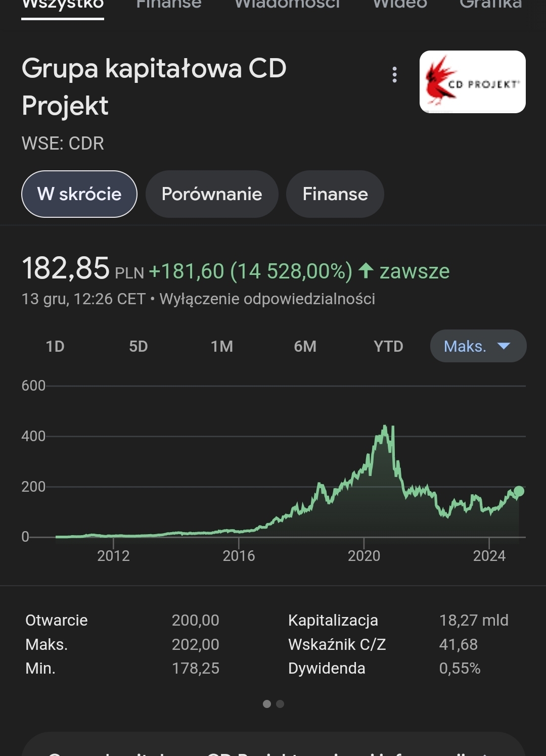
Task: Open the Wiadomości search tab
Action: point(287,5)
